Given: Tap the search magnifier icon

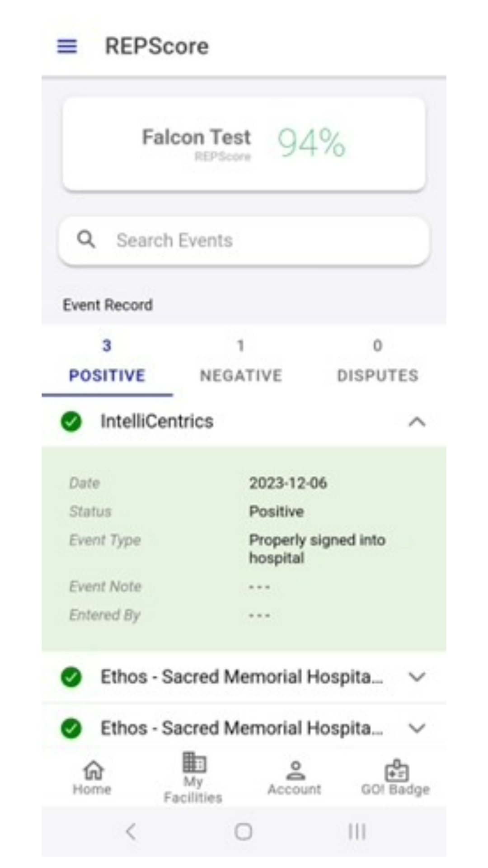Looking at the screenshot, I should tap(86, 240).
